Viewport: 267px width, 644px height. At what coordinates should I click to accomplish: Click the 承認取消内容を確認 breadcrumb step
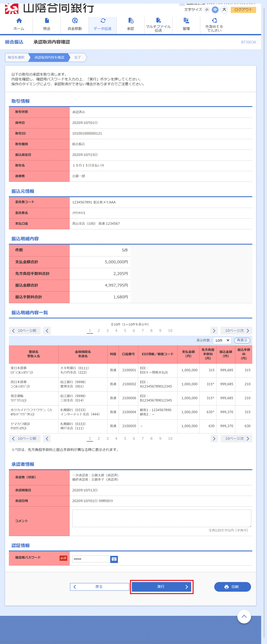pos(49,58)
